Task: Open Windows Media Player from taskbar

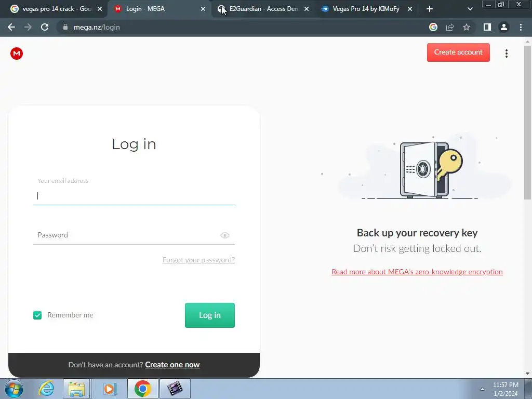Action: (109, 389)
